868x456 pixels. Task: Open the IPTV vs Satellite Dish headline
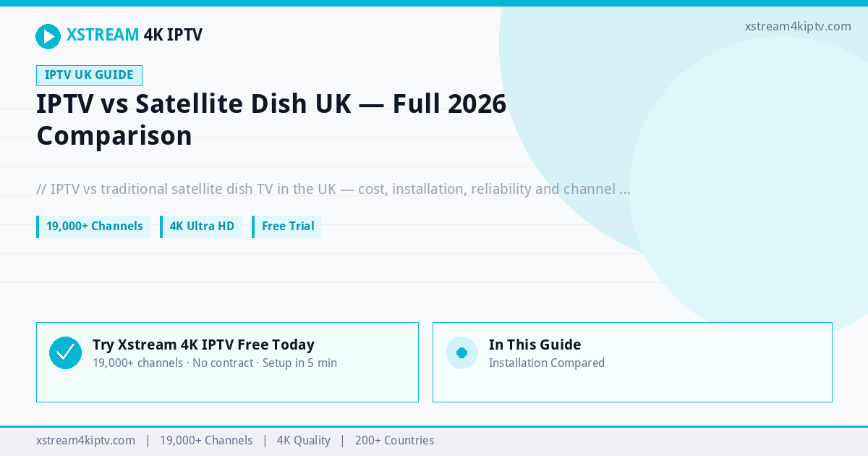coord(271,120)
